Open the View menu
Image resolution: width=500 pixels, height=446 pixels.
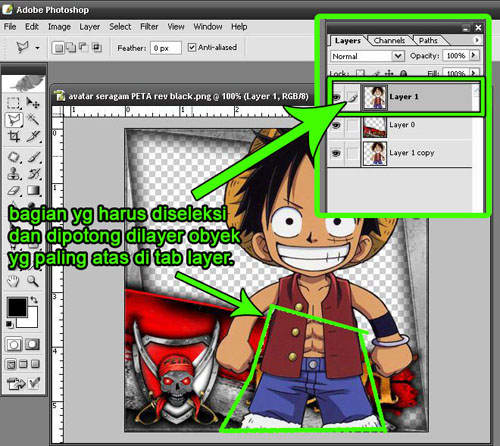pyautogui.click(x=176, y=27)
